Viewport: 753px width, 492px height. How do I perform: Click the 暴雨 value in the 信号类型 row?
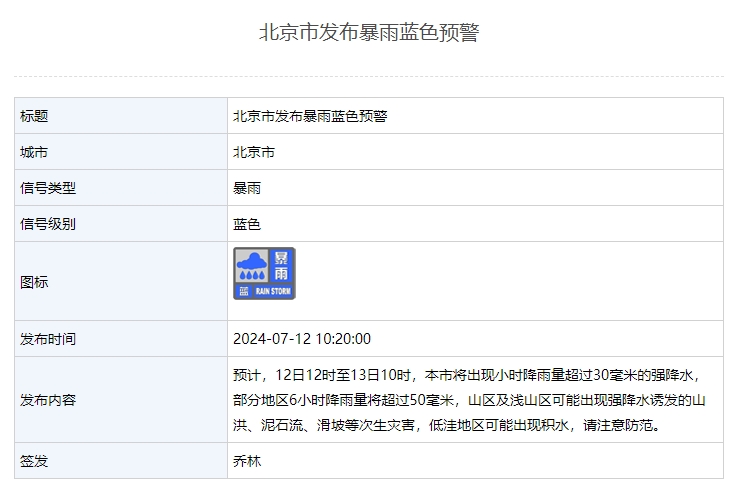pos(247,188)
